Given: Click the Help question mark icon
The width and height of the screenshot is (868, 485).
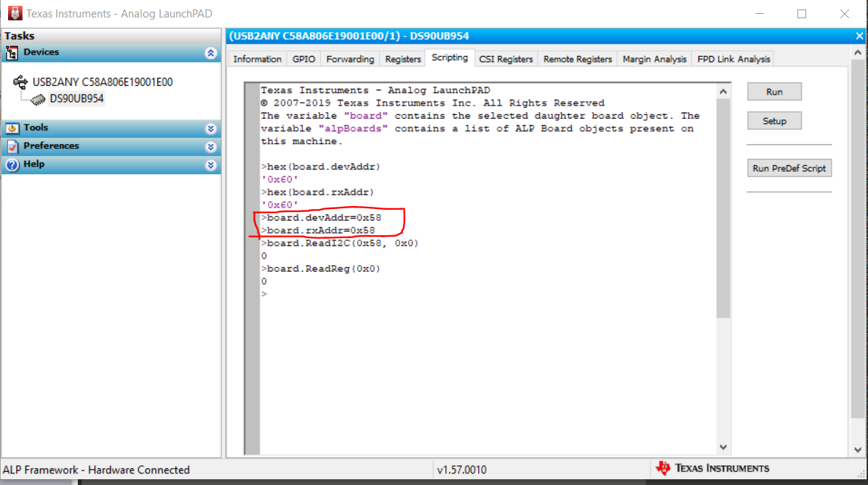Looking at the screenshot, I should pos(13,164).
